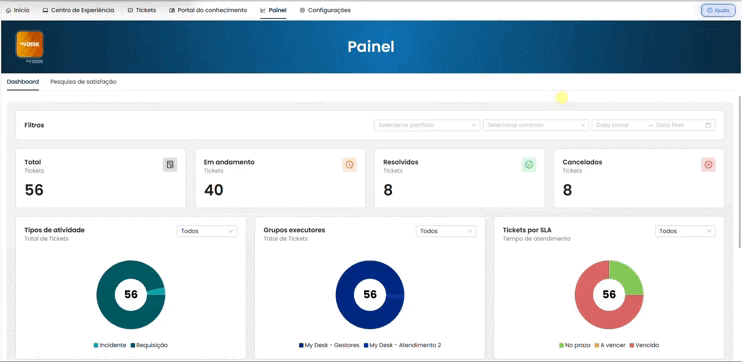The image size is (742, 362).
Task: Open the Selecionar portfólio dropdown
Action: click(427, 125)
